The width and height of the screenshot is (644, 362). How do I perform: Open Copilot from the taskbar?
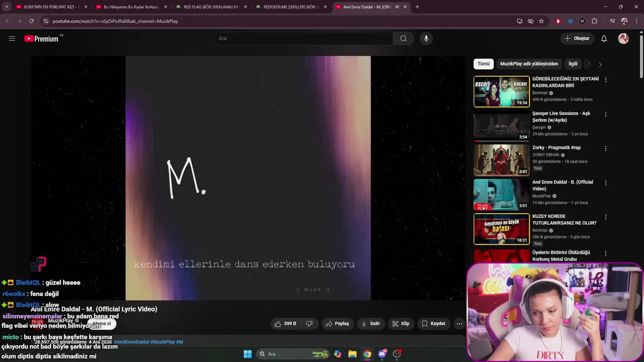[x=338, y=354]
